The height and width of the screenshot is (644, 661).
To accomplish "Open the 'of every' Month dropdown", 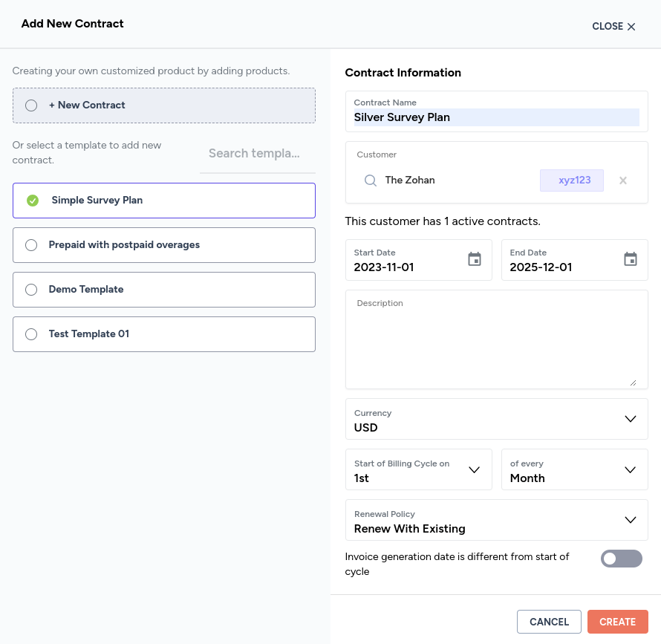I will click(631, 469).
